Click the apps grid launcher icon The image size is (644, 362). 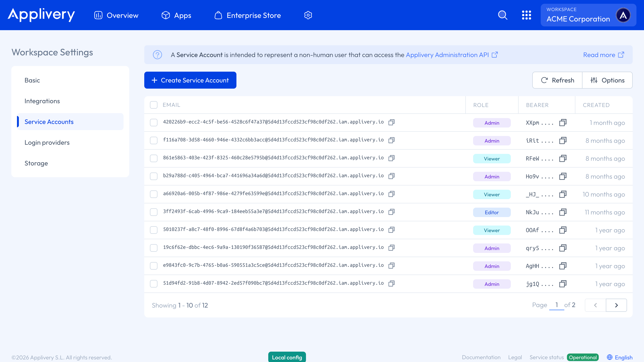click(x=527, y=15)
